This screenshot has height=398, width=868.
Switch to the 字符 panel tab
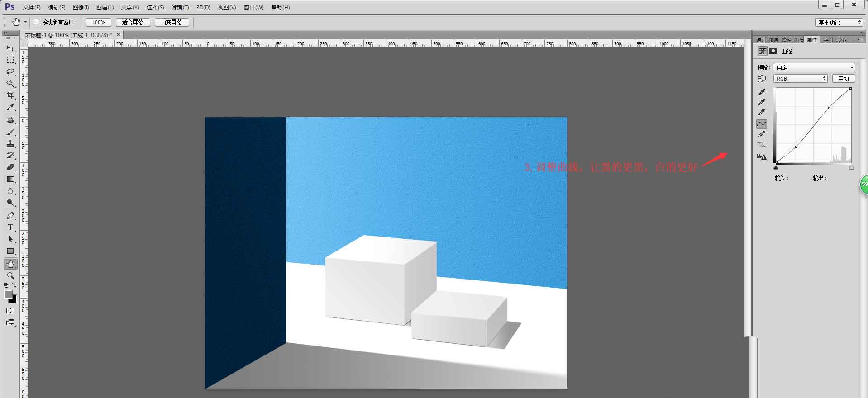(x=828, y=40)
